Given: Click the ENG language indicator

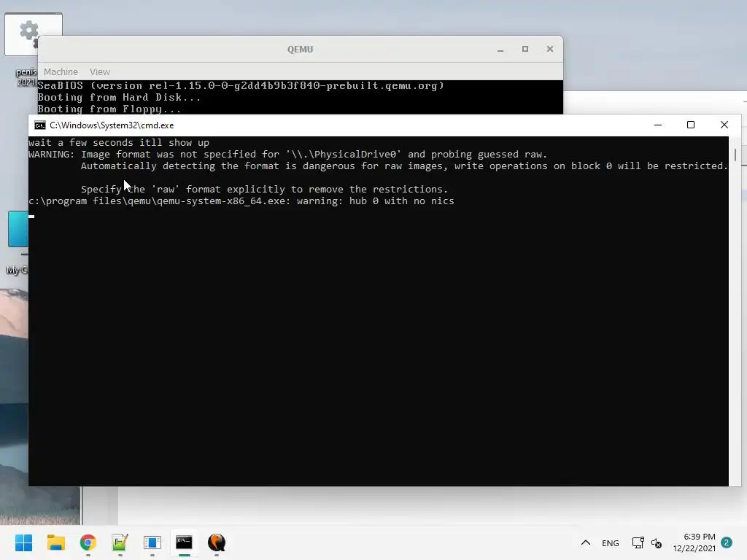Looking at the screenshot, I should coord(611,542).
